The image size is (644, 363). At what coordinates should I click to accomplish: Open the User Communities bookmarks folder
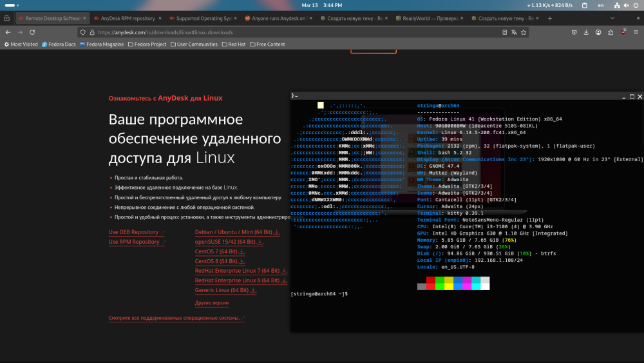[x=194, y=44]
